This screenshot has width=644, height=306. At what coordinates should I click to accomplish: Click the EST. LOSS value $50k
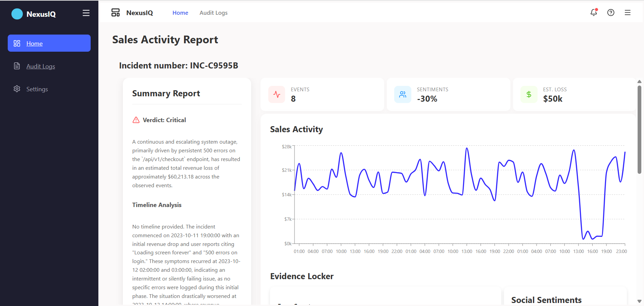[553, 99]
